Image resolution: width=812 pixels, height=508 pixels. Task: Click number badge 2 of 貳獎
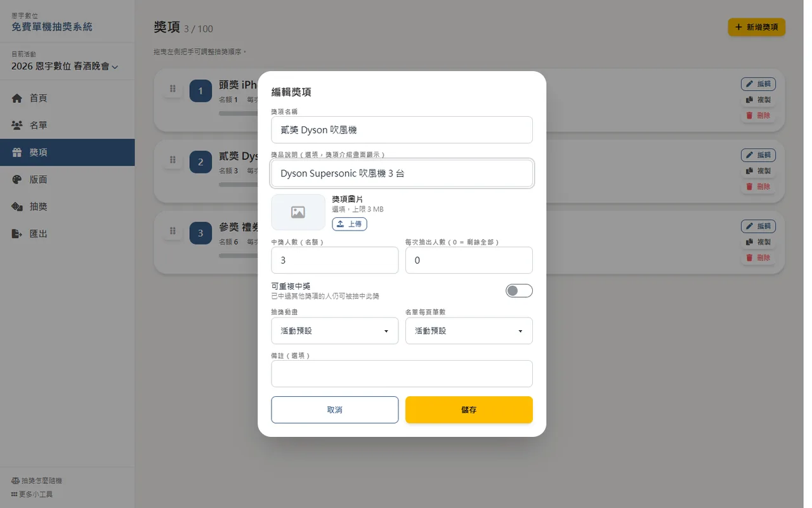tap(200, 162)
